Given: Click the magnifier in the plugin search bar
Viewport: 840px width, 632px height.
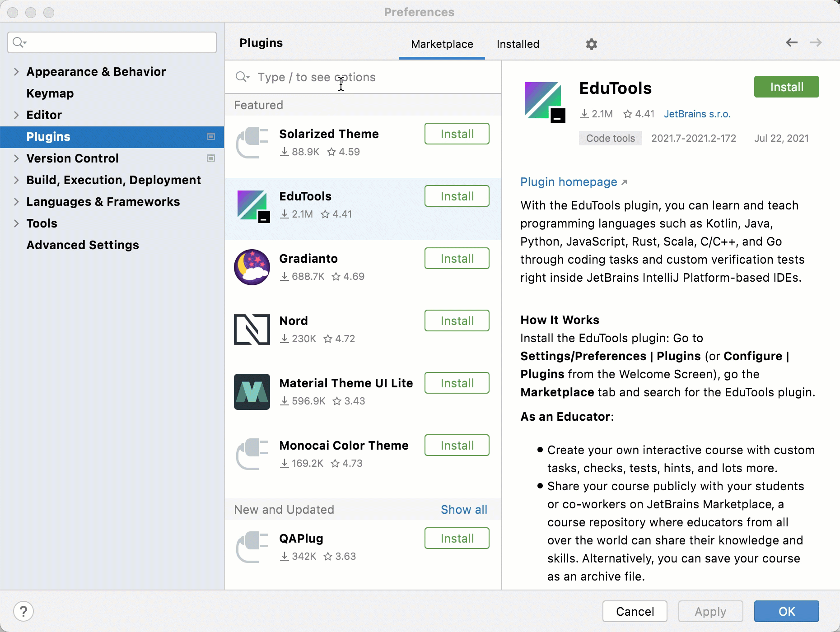Looking at the screenshot, I should (x=243, y=77).
